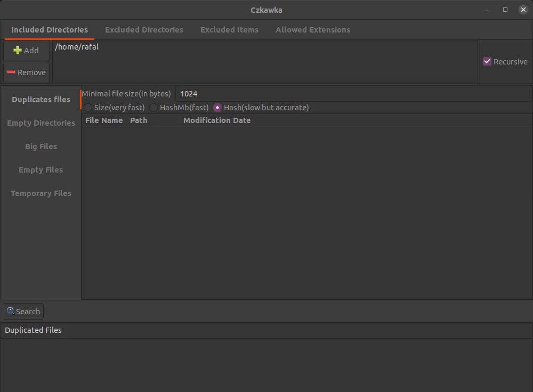
Task: Select the /home/rafal directory entry
Action: coord(77,47)
